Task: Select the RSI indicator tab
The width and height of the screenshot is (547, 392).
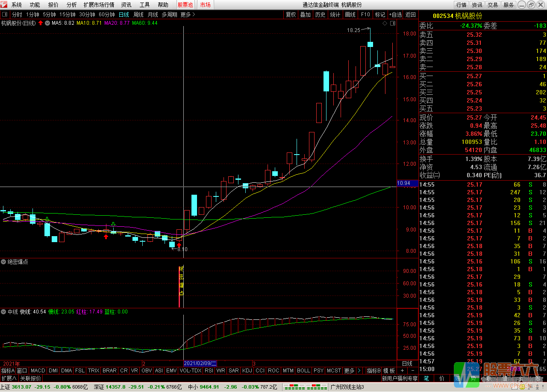Action: pos(209,370)
